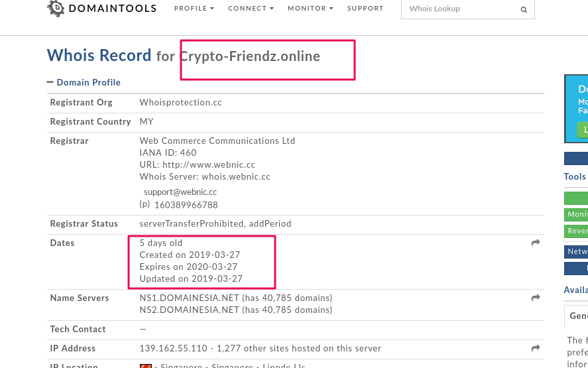Viewport: 588px width, 368px height.
Task: Click the share arrow in the Name Servers row
Action: coord(536,298)
